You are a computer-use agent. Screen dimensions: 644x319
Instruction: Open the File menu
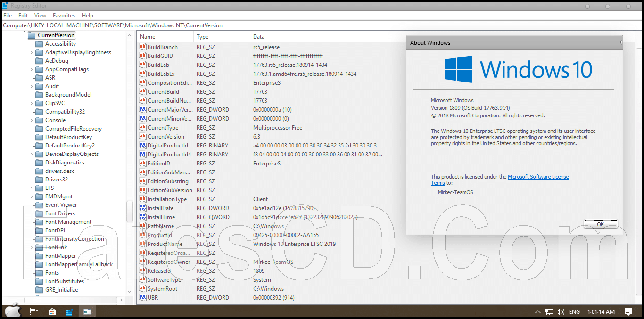coord(8,16)
